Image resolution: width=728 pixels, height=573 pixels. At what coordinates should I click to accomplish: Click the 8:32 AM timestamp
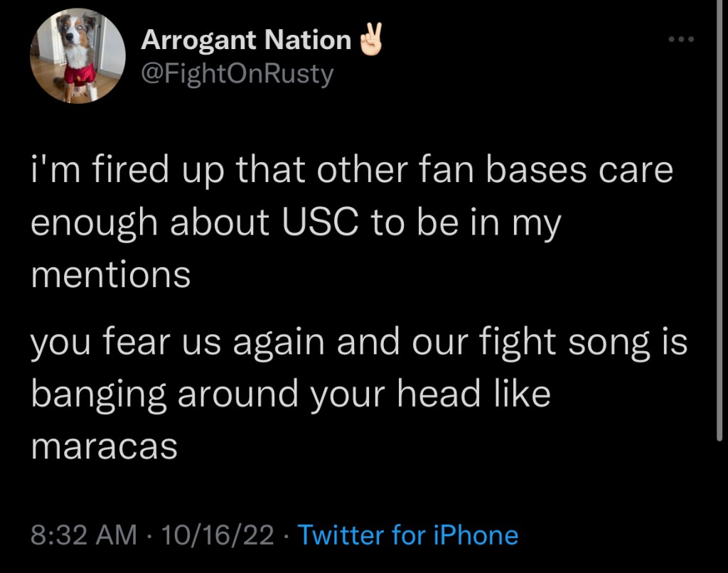83,535
